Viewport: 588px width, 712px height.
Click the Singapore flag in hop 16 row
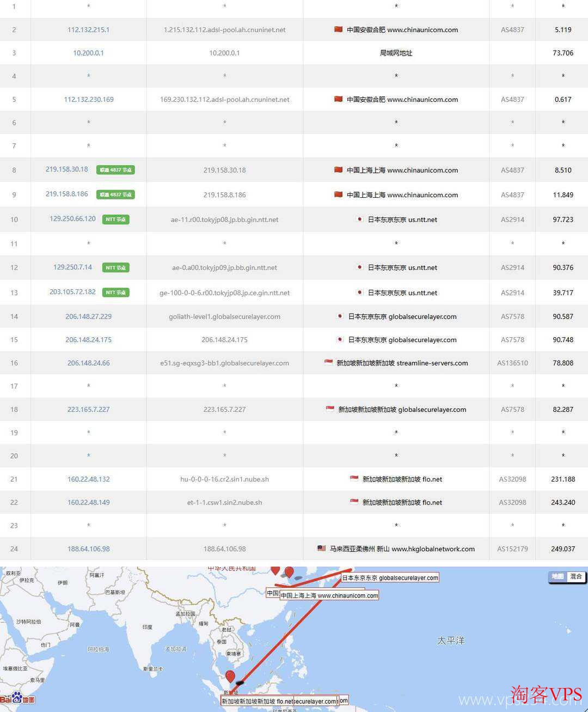(x=328, y=362)
